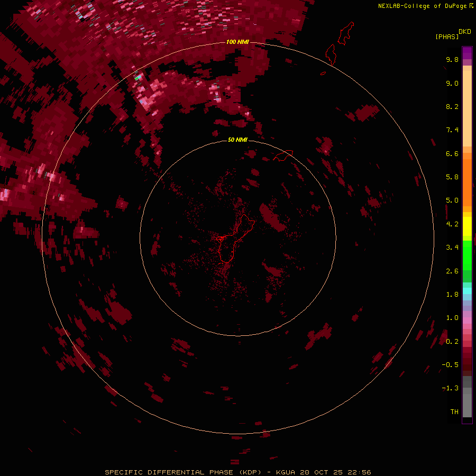Screen dimensions: 476x476
Task: Click the 4.2 color scale value
Action: (x=452, y=224)
